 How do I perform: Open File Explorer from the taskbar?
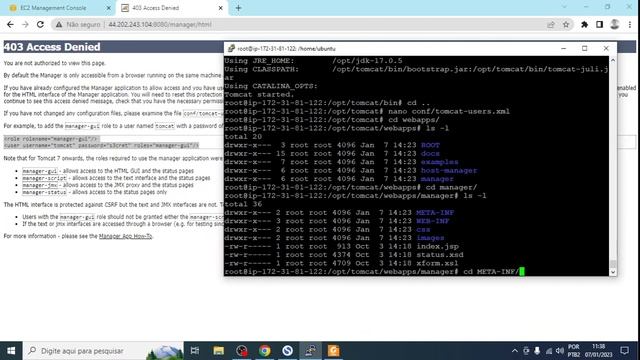pyautogui.click(x=218, y=351)
